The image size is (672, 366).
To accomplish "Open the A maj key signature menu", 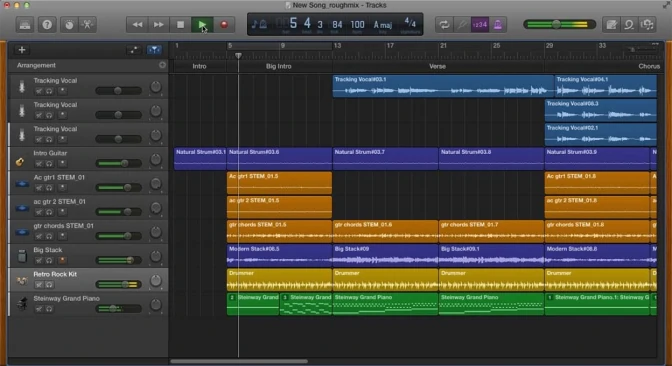I will pyautogui.click(x=383, y=25).
